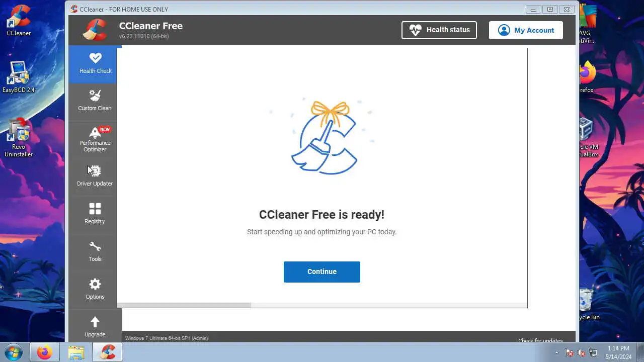Select the EasyBCD 2.4 desktop shortcut
This screenshot has width=644, height=362.
point(19,77)
